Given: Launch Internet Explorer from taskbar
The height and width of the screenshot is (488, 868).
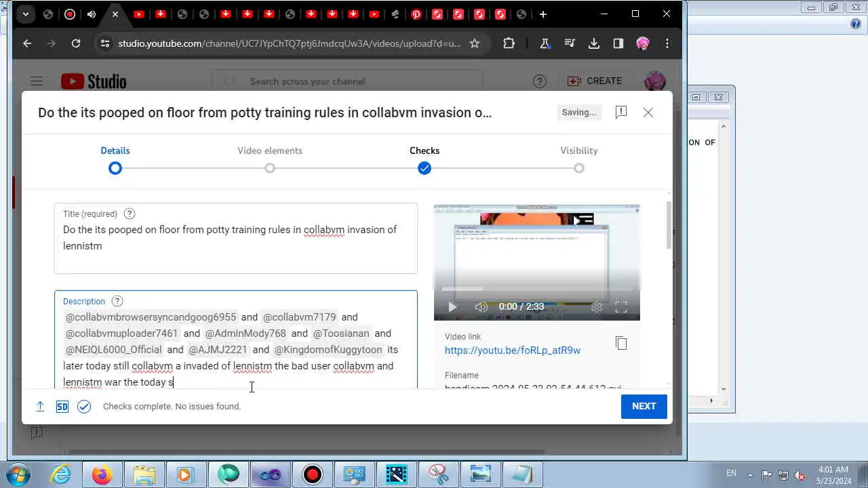Looking at the screenshot, I should [61, 474].
